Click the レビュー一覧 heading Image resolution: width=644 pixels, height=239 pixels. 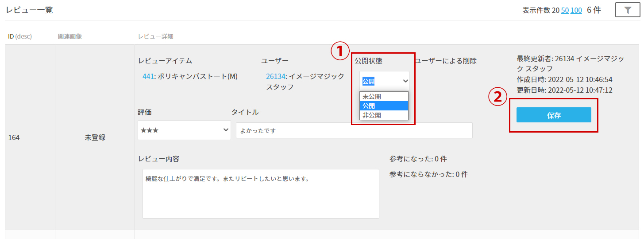tap(29, 9)
